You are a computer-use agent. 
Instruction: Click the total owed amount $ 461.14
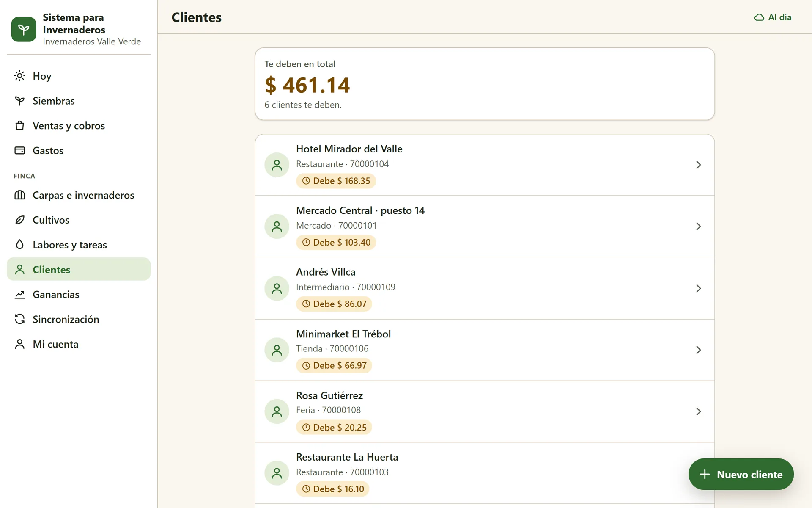pos(307,85)
